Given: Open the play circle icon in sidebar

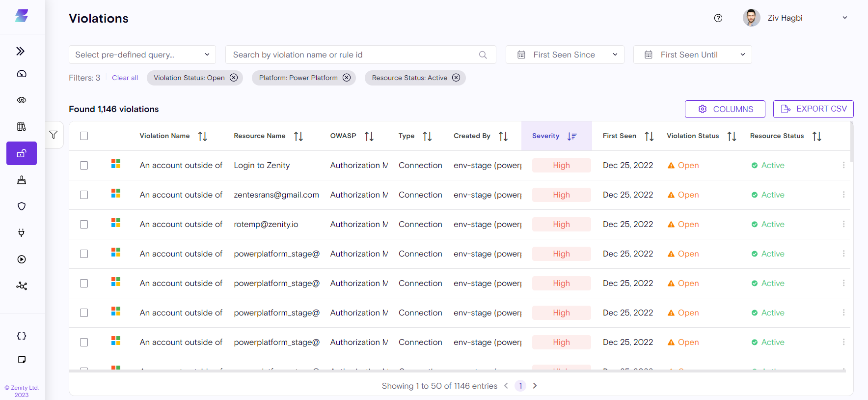Looking at the screenshot, I should click(22, 259).
